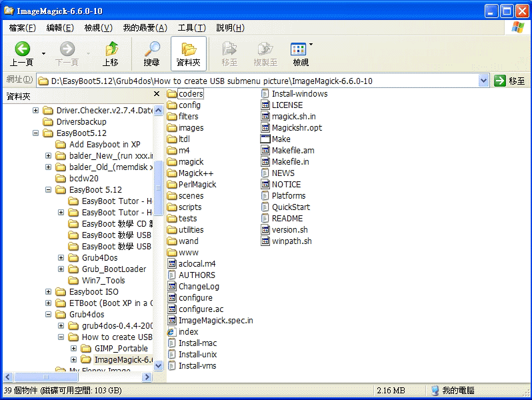The height and width of the screenshot is (400, 532).
Task: Click folder tree scroll-down arrow
Action: 159,366
